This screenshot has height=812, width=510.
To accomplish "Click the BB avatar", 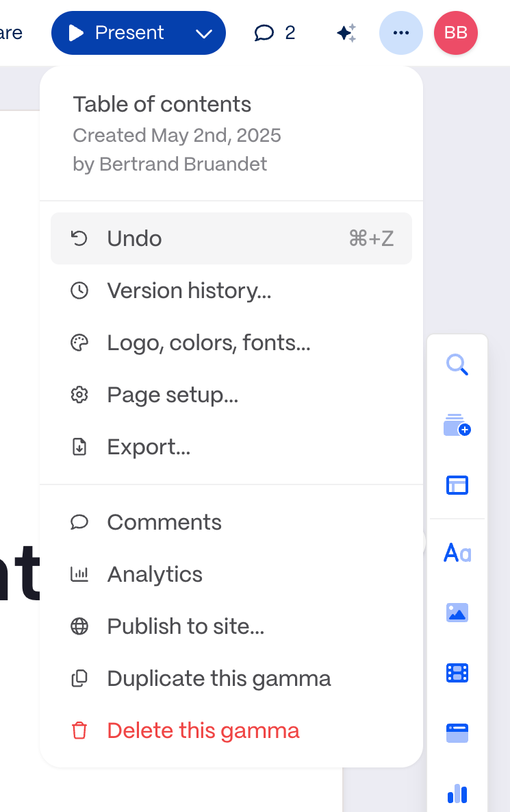I will [x=455, y=32].
